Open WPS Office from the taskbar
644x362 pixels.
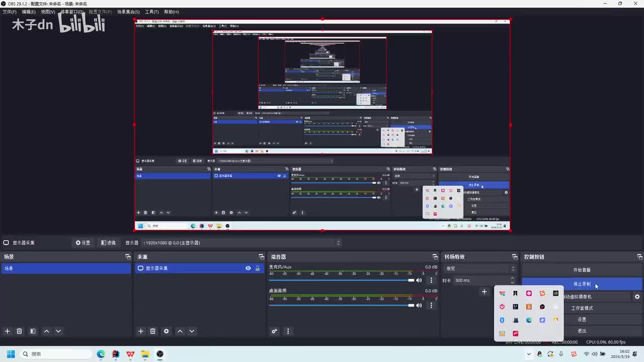point(130,354)
